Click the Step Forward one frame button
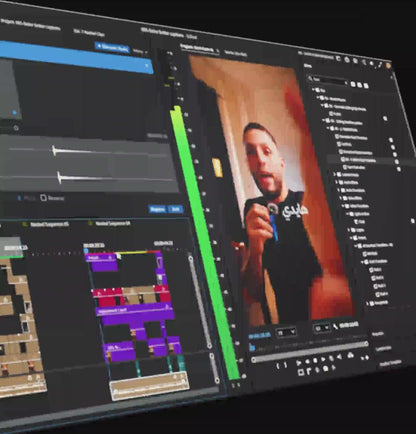The width and height of the screenshot is (416, 434). 331,358
